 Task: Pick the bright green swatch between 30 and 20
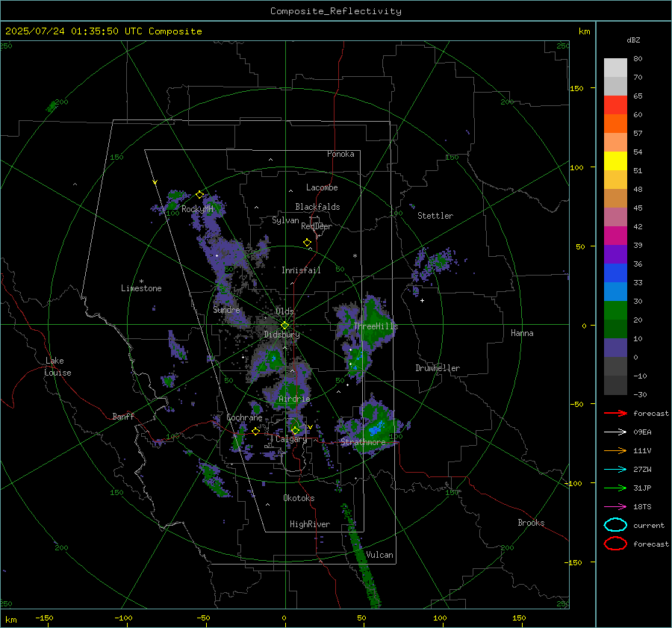(615, 311)
